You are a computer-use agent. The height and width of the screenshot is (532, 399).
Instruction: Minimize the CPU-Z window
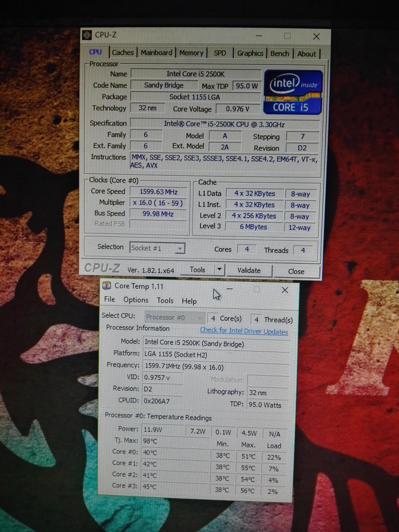[259, 36]
